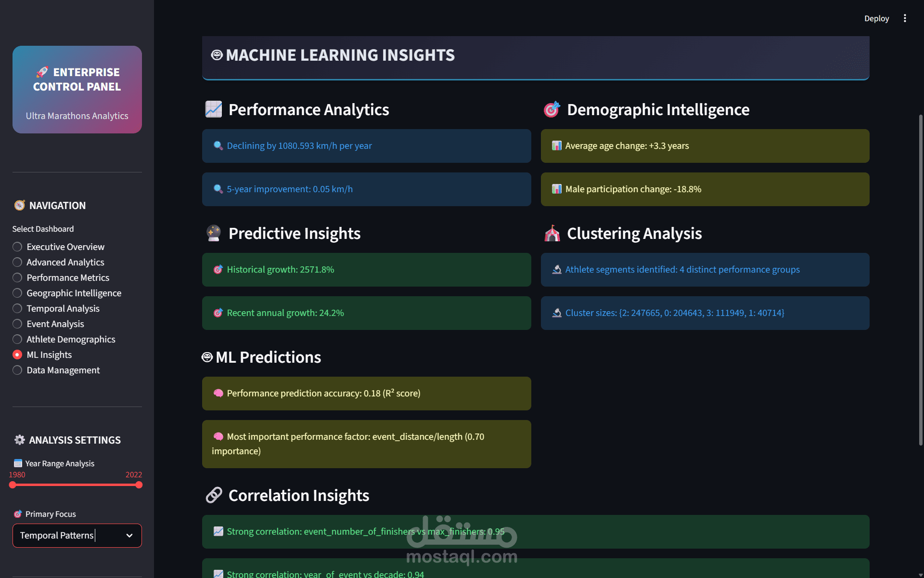
Task: Click the link chain icon by Correlation Insights
Action: [214, 495]
